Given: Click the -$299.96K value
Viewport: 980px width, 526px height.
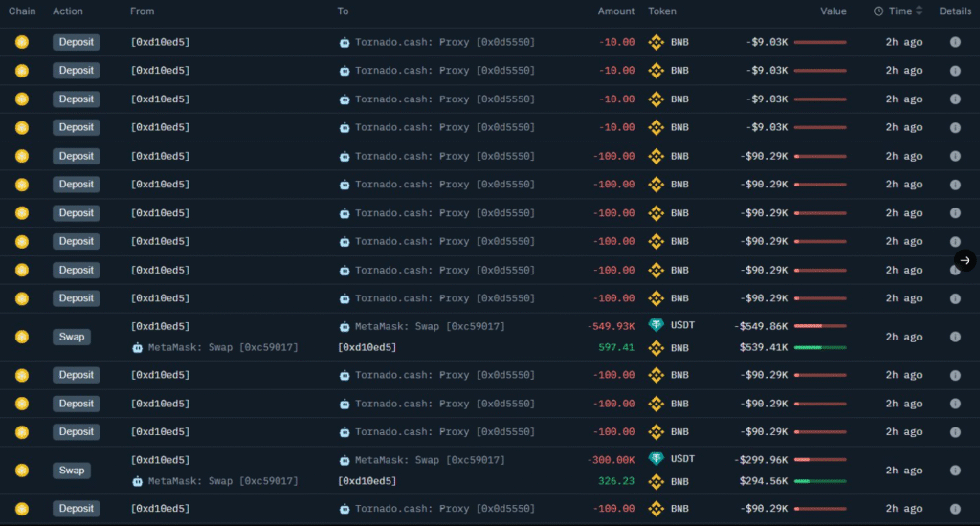Looking at the screenshot, I should click(761, 460).
